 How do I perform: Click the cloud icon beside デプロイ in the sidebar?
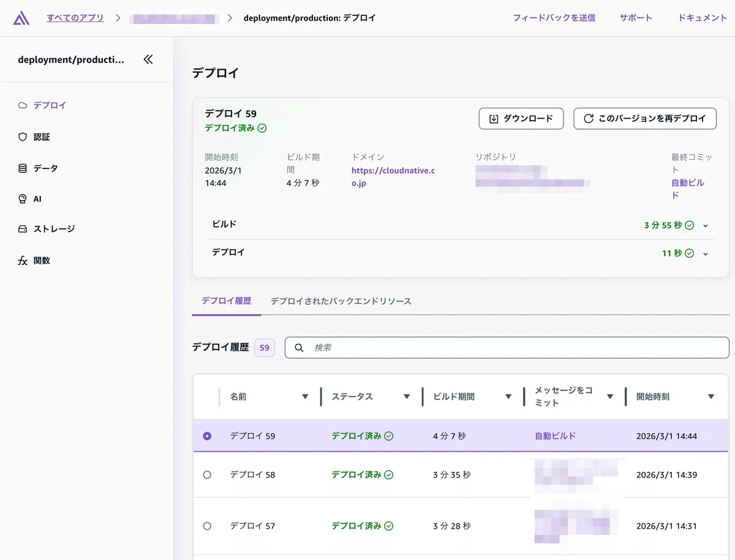pyautogui.click(x=23, y=105)
